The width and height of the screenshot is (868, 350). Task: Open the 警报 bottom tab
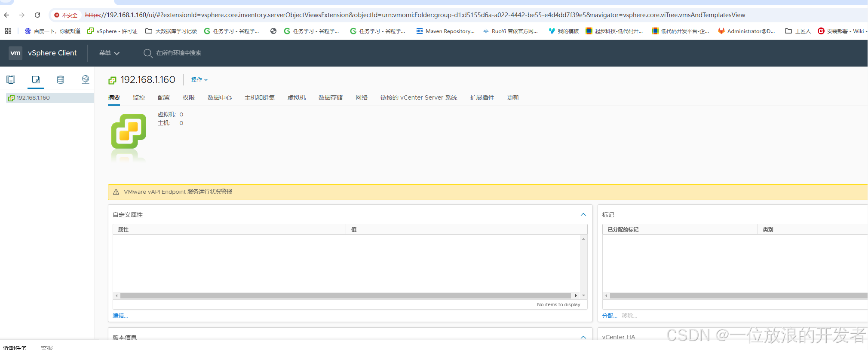[x=47, y=347]
